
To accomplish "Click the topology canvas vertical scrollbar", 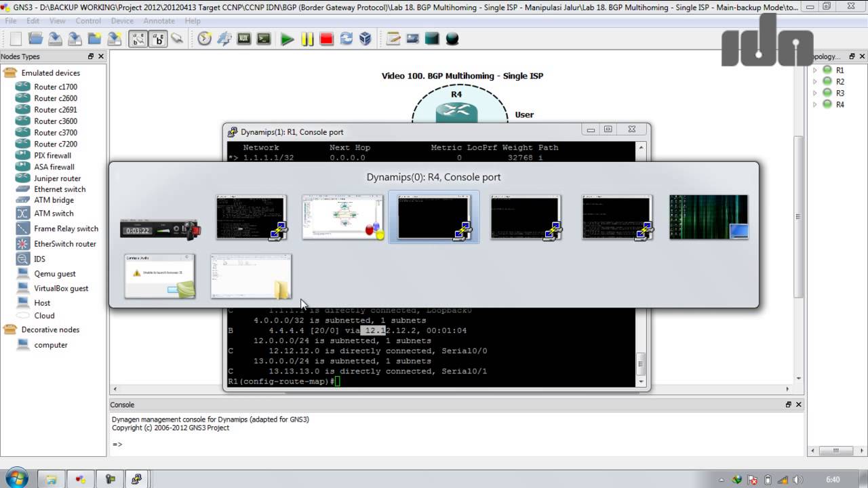I will click(799, 217).
